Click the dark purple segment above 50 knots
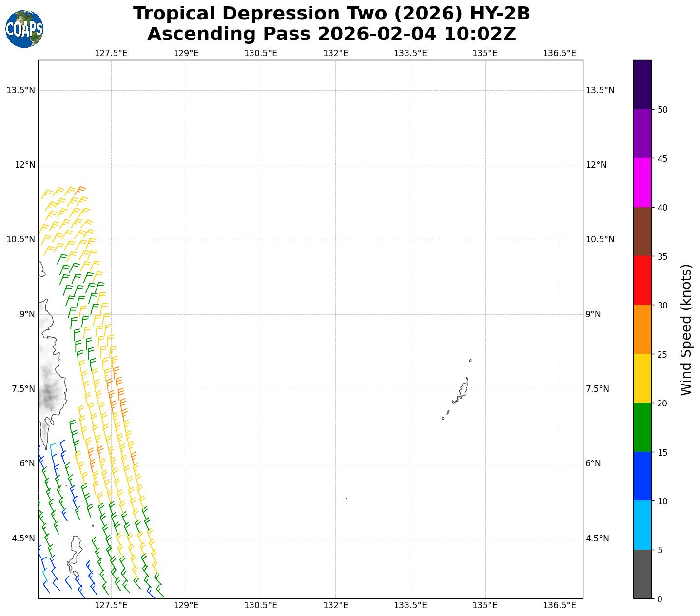 (642, 84)
